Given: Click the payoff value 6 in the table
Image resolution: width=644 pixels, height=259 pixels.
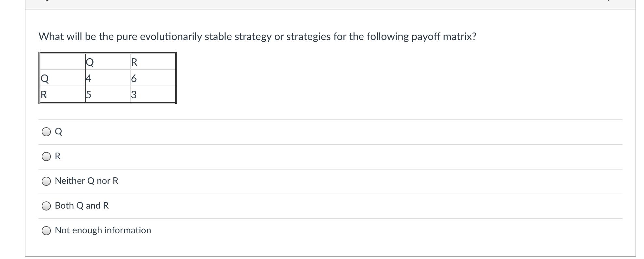Looking at the screenshot, I should coord(133,79).
